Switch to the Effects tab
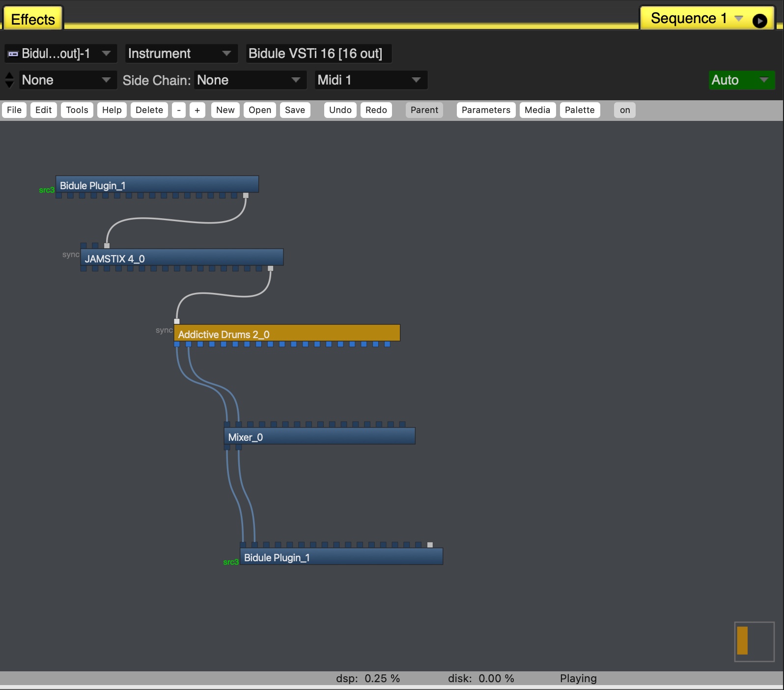 pyautogui.click(x=33, y=19)
